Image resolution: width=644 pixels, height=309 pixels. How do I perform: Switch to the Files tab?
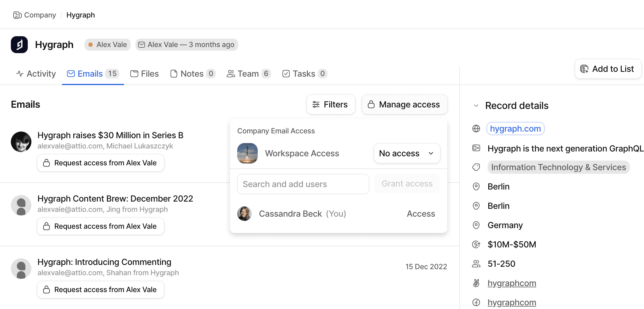pos(144,74)
